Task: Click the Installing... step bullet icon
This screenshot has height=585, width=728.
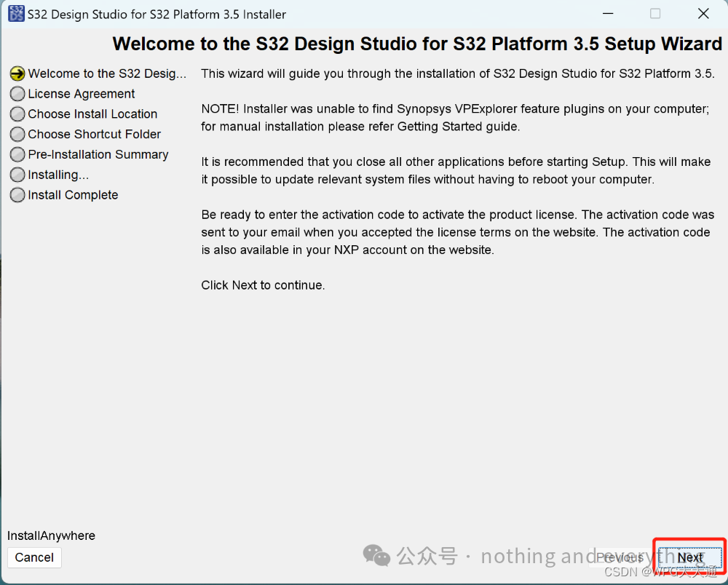Action: coord(17,175)
